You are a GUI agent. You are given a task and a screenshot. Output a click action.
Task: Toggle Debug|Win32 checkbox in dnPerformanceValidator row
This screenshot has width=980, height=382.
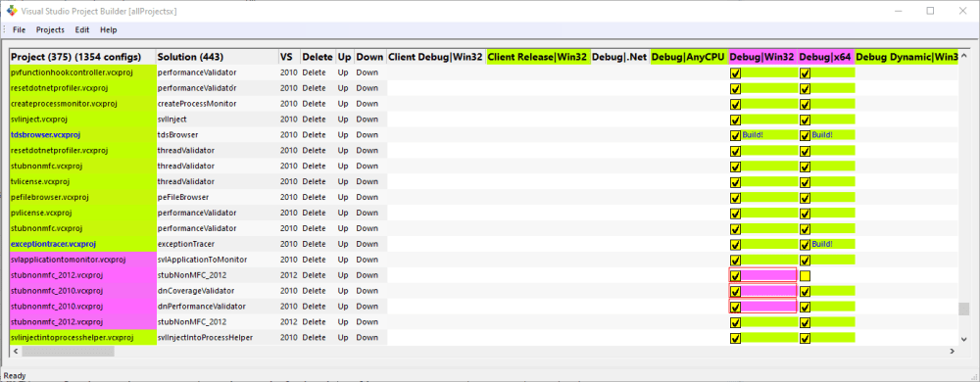coord(735,307)
